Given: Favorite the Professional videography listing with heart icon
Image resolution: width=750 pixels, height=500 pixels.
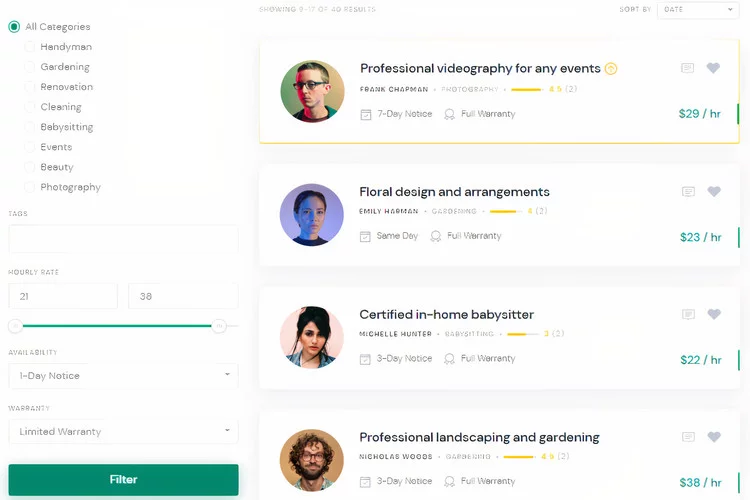Looking at the screenshot, I should point(713,68).
